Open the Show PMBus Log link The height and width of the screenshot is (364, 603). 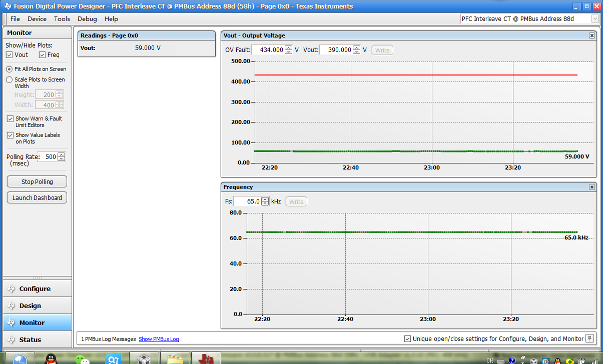point(159,339)
